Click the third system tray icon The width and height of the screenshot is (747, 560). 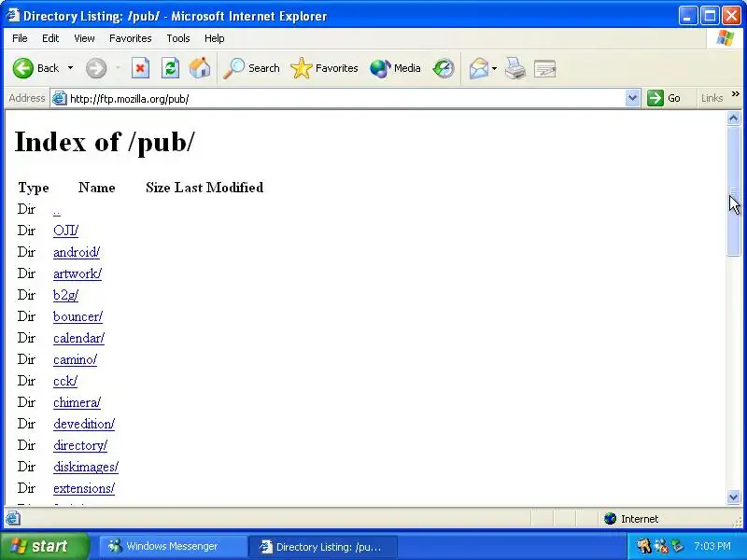(x=678, y=545)
